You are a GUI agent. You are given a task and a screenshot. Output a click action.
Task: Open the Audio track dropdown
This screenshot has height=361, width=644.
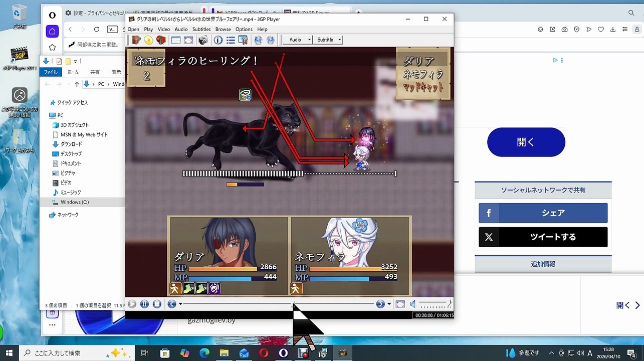[298, 40]
